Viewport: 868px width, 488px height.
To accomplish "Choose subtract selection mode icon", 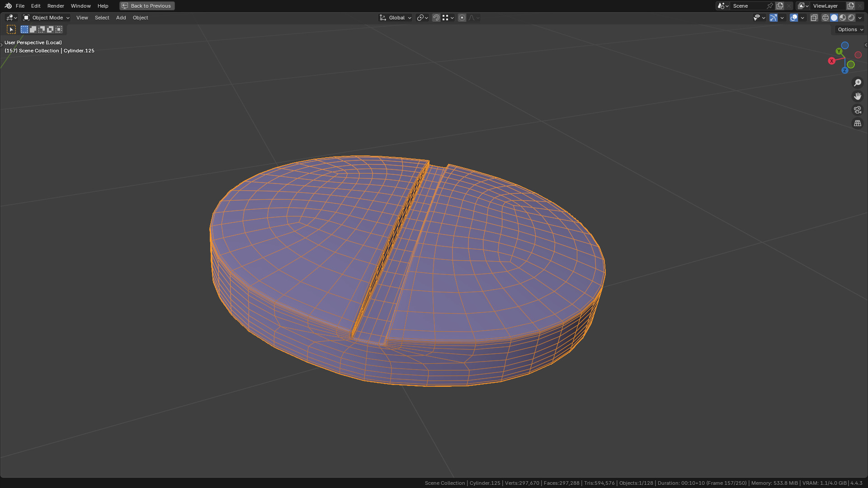I will pos(42,29).
